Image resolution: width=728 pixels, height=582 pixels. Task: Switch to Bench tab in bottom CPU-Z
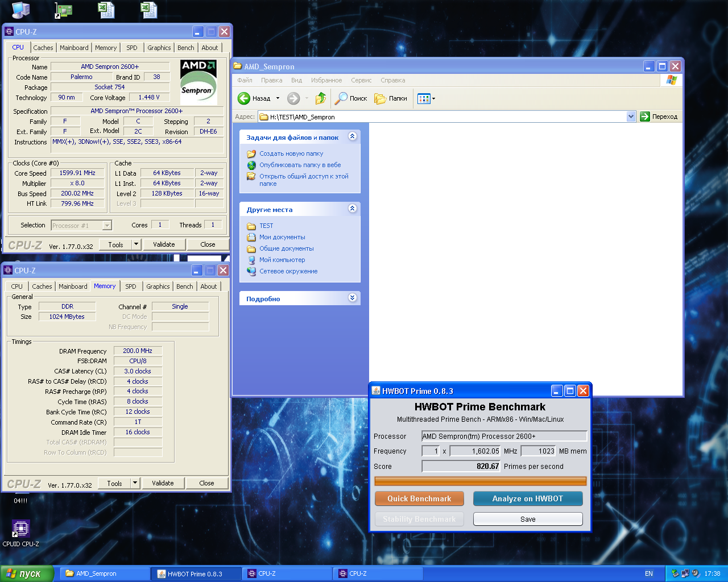point(184,286)
